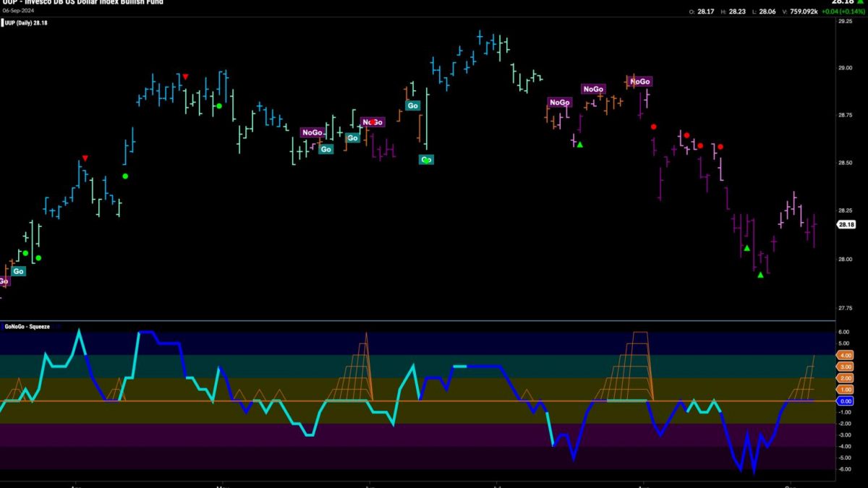868x488 pixels.
Task: Select the rightmost red circle marker in the downtrend
Action: coord(720,147)
